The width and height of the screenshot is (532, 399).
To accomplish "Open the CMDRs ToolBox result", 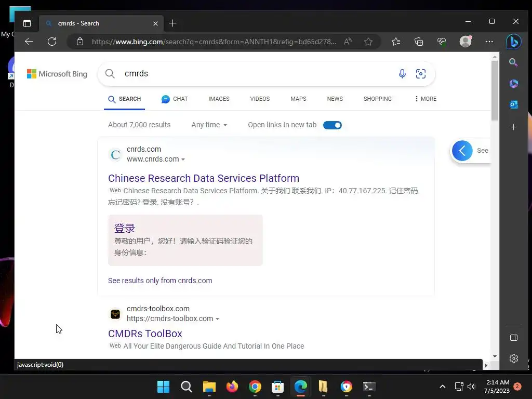I will pos(145,334).
